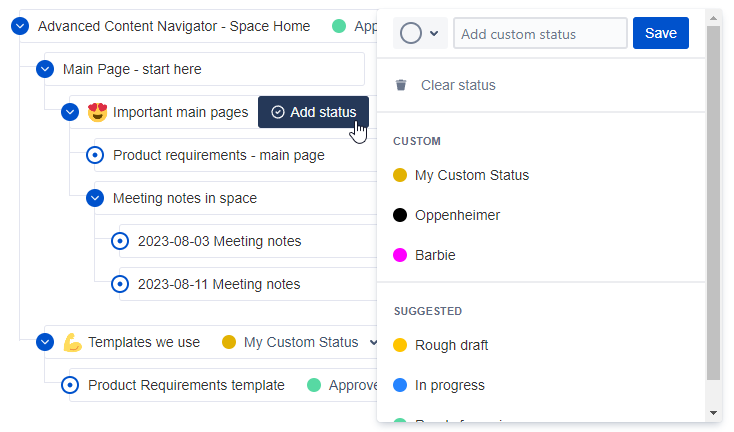Select the Barbie custom status
Screen dimensions: 734x432
click(424, 255)
